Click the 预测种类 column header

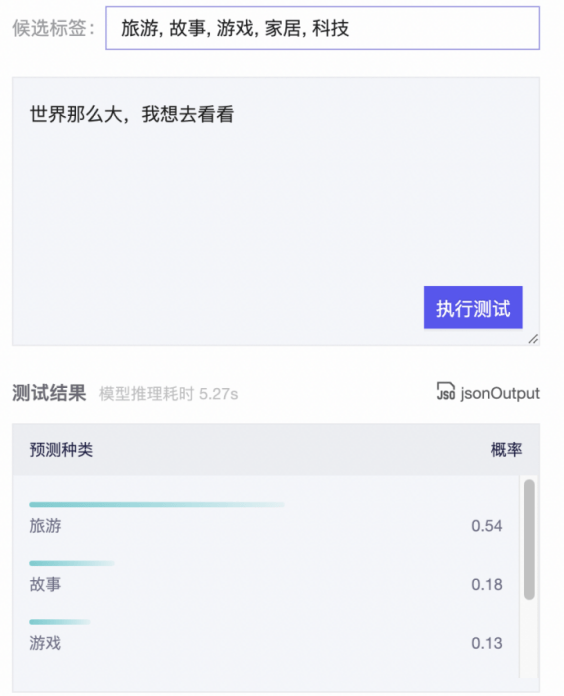61,450
